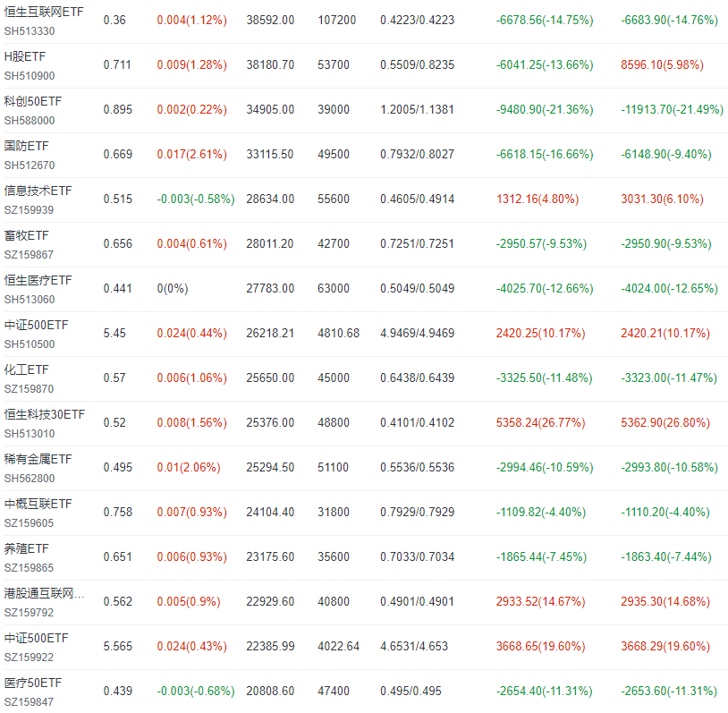Open 信息技术ETF fund name
This screenshot has height=713, width=728.
click(38, 191)
